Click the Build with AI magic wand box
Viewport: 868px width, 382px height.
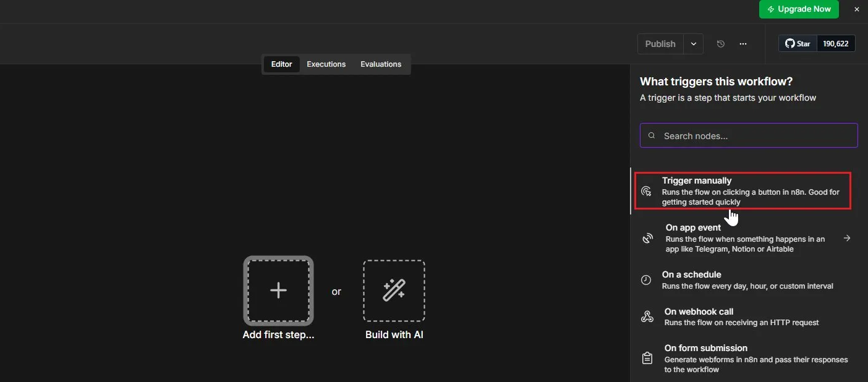pyautogui.click(x=394, y=291)
